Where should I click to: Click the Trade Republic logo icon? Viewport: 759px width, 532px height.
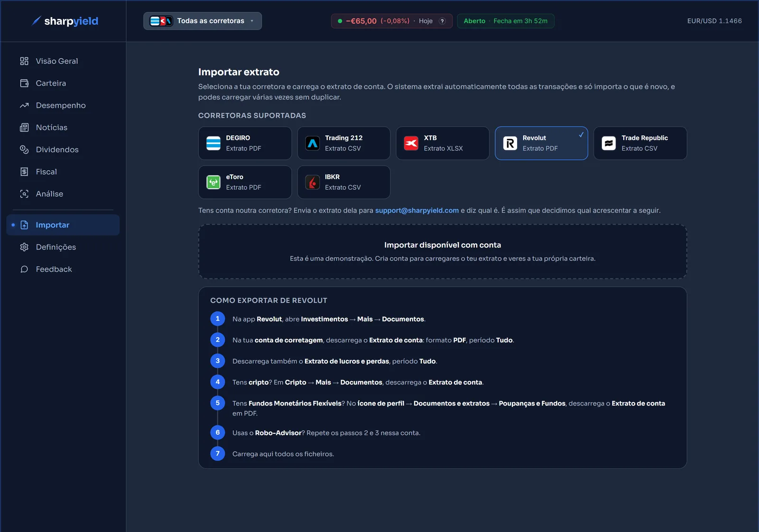pos(609,143)
